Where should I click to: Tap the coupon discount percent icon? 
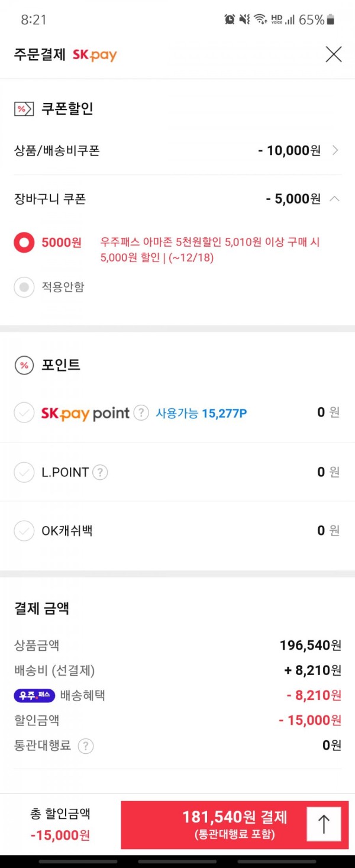tap(24, 109)
